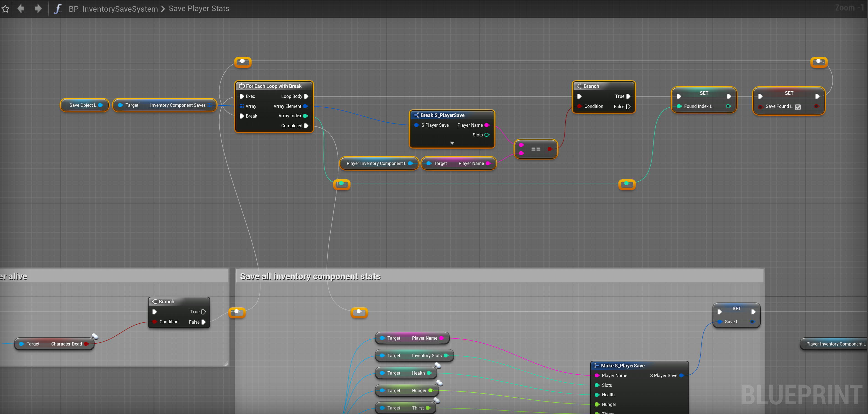
Task: Click the Array Index green pin
Action: click(x=305, y=116)
